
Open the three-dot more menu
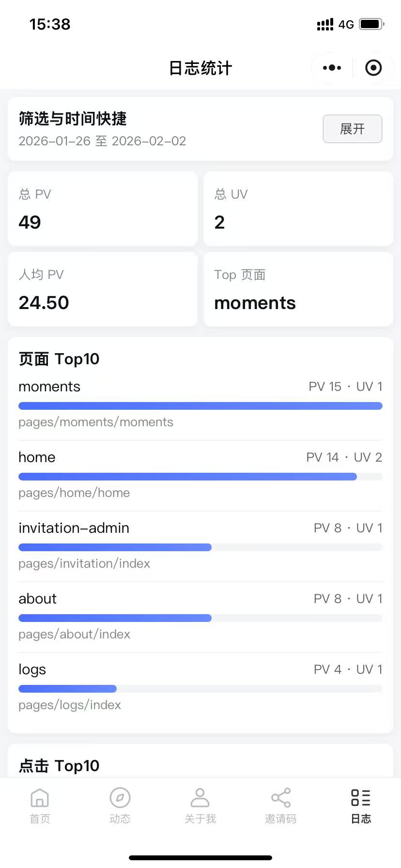click(332, 68)
